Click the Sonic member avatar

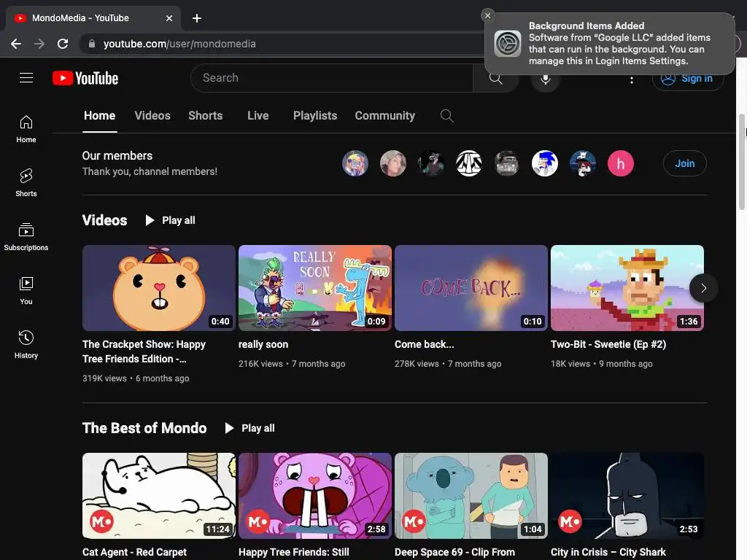coord(544,163)
